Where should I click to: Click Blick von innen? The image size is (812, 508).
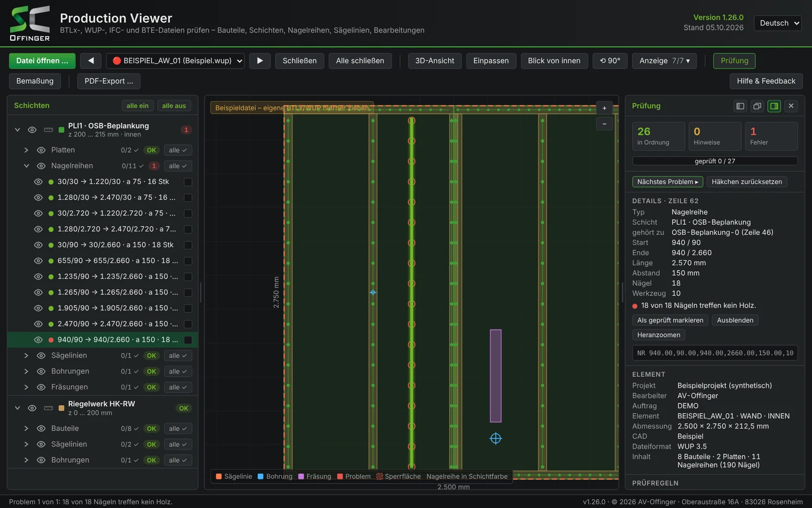(554, 60)
